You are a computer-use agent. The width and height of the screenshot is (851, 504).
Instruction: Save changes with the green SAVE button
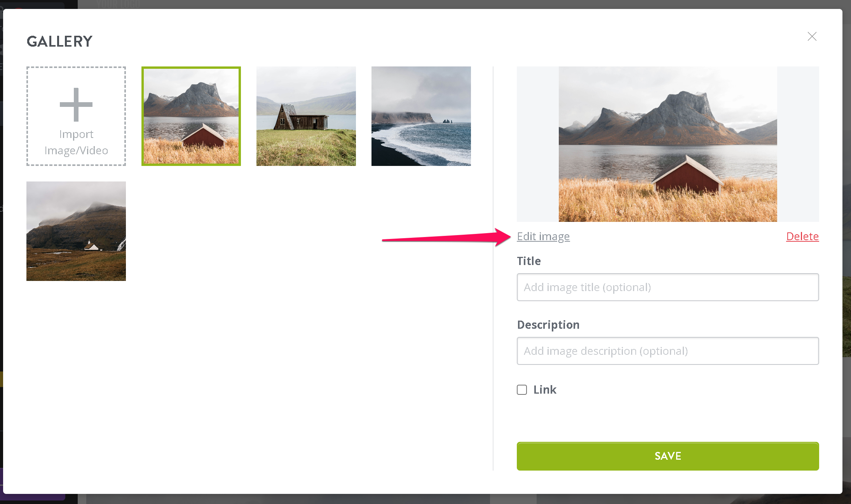coord(668,456)
